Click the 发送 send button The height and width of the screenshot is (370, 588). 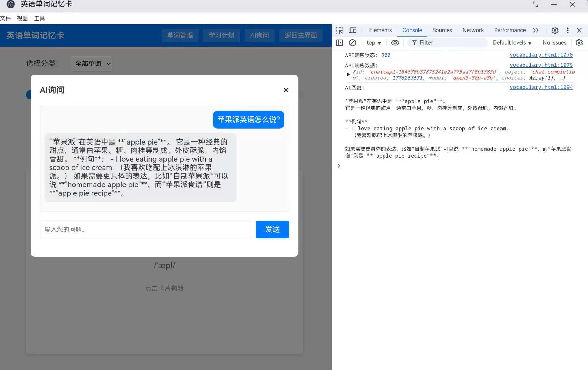272,229
